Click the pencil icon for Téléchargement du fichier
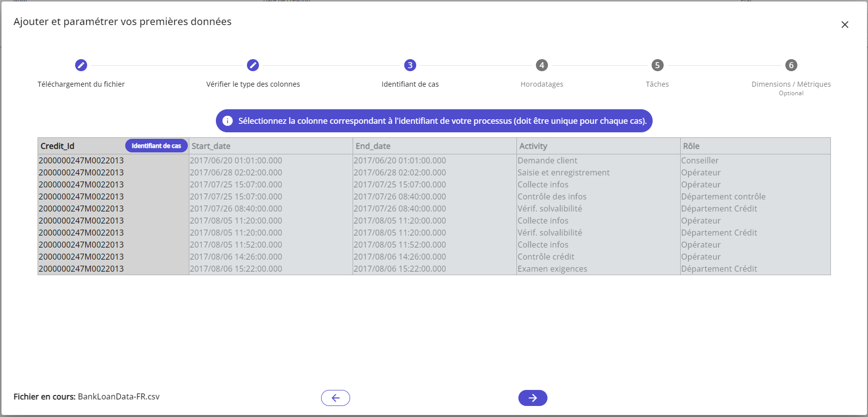 pyautogui.click(x=81, y=65)
